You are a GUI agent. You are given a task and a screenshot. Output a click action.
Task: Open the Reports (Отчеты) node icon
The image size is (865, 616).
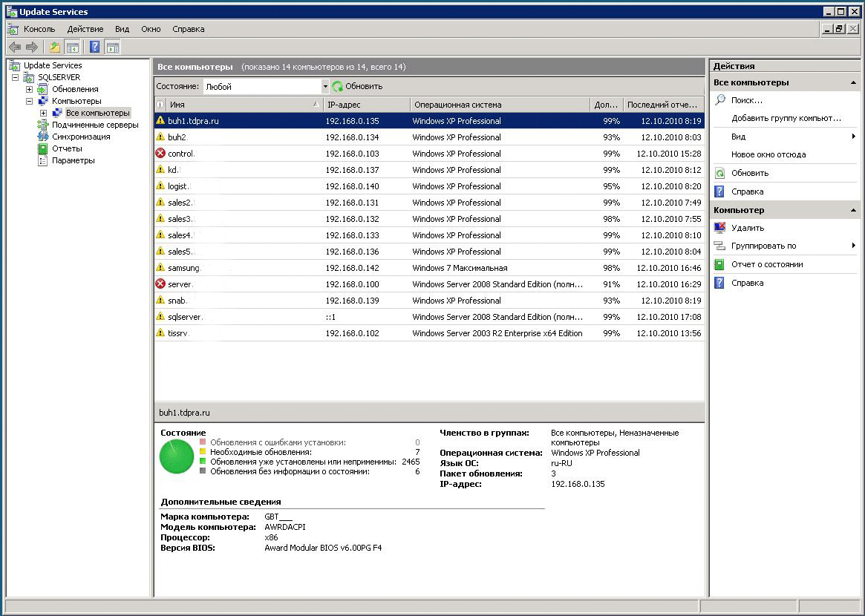coord(44,148)
